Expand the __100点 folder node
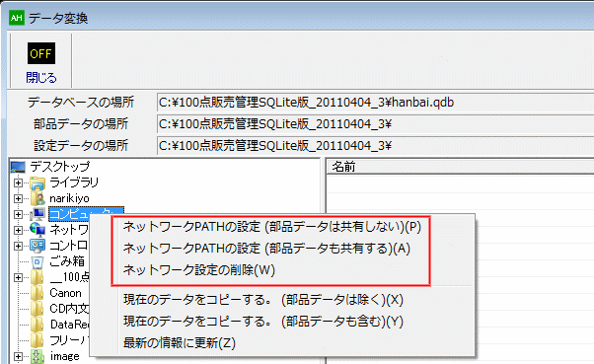This screenshot has width=594, height=364. (18, 277)
